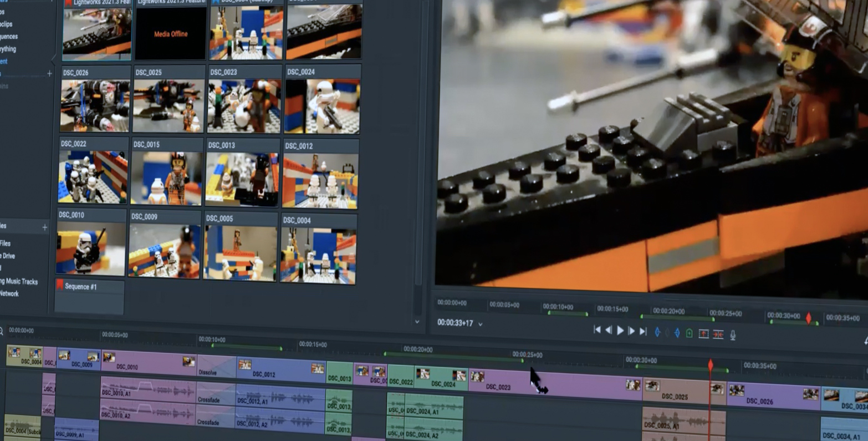This screenshot has width=868, height=441.
Task: Expand the bin panel down chevron
Action: click(417, 322)
